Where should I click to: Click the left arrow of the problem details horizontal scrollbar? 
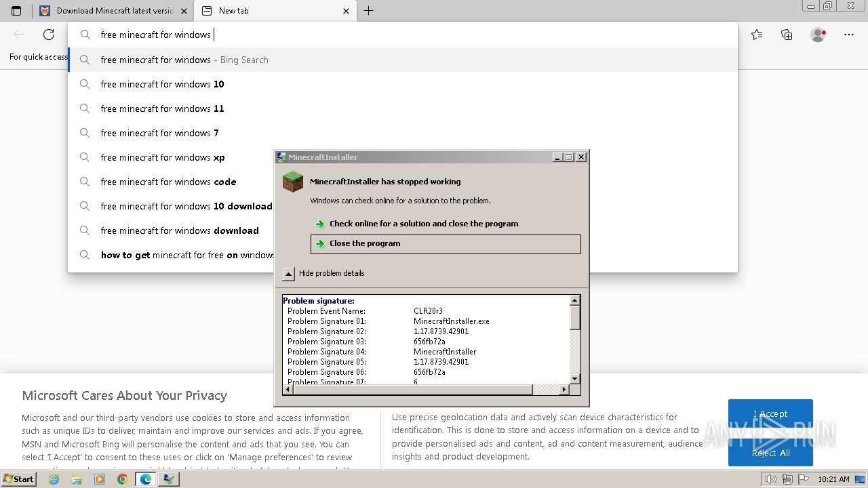288,389
